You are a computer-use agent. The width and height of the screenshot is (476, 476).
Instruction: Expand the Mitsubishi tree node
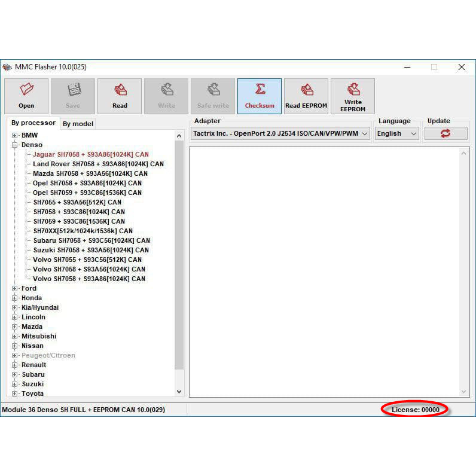click(x=14, y=336)
